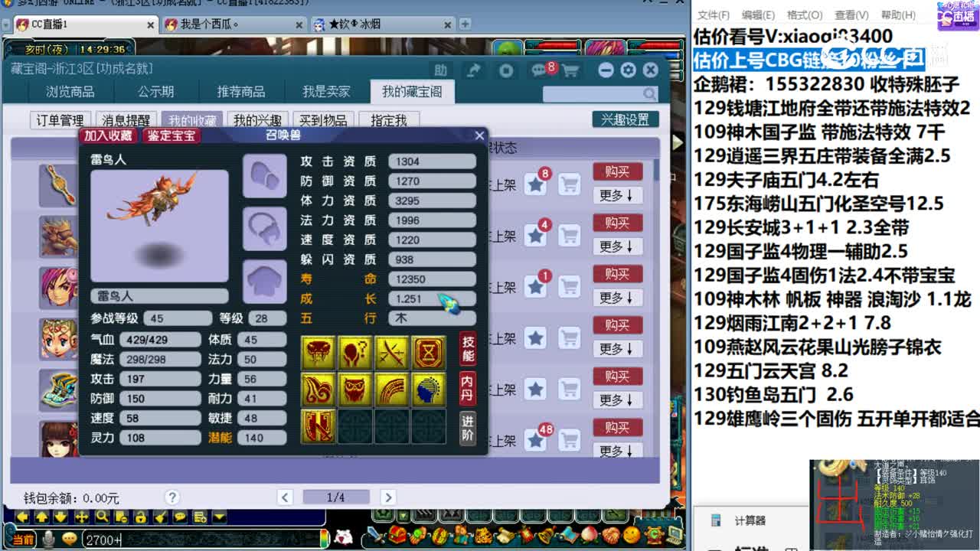Image resolution: width=980 pixels, height=551 pixels.
Task: Expand 更多 on the boots item row
Action: tap(617, 400)
